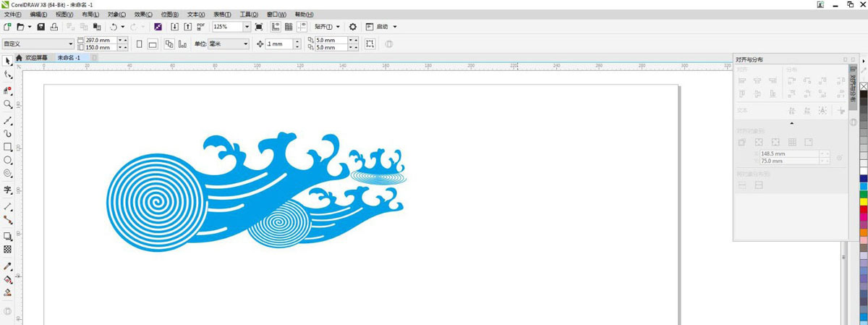Select the Eyedropper tool
Image resolution: width=868 pixels, height=325 pixels.
8,266
